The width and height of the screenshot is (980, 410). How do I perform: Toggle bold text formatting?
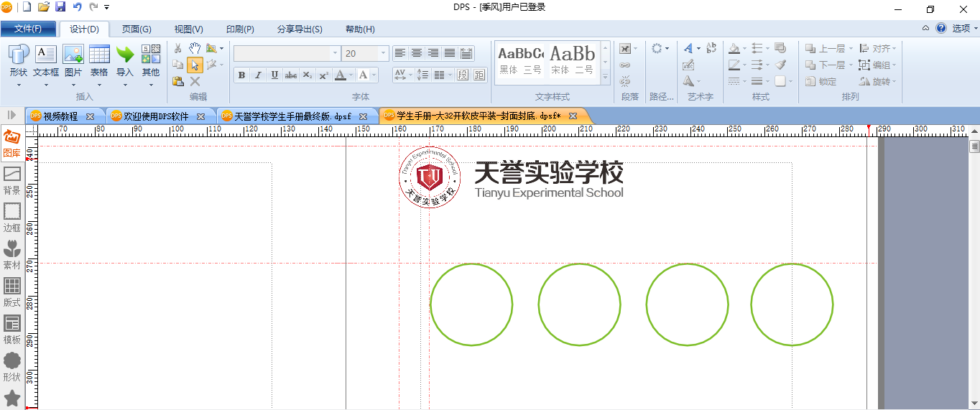coord(241,75)
